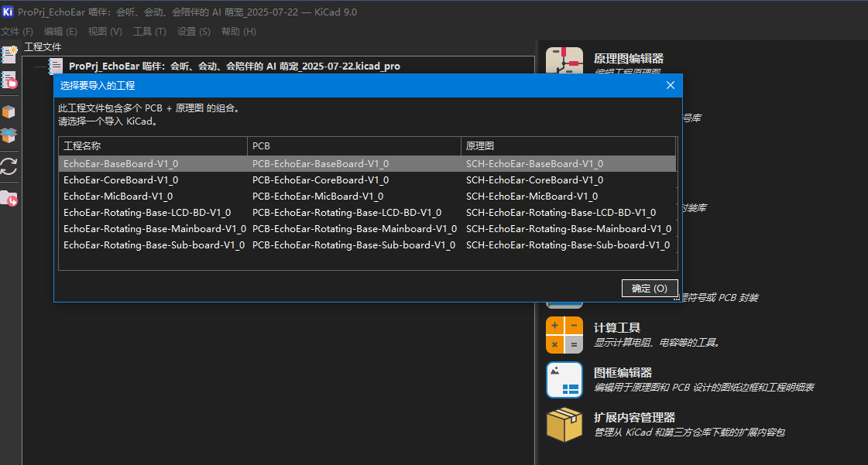
Task: Click the SCH-EchoEar-Rotating-Base-Sub-board-V1_0 cell
Action: coord(568,245)
